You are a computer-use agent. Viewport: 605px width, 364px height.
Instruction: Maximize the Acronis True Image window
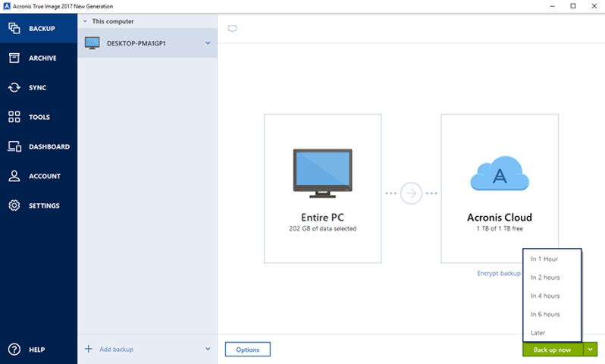pyautogui.click(x=573, y=6)
